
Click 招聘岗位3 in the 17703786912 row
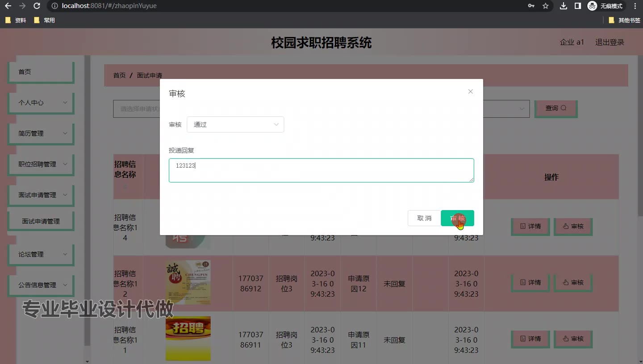[x=287, y=284]
